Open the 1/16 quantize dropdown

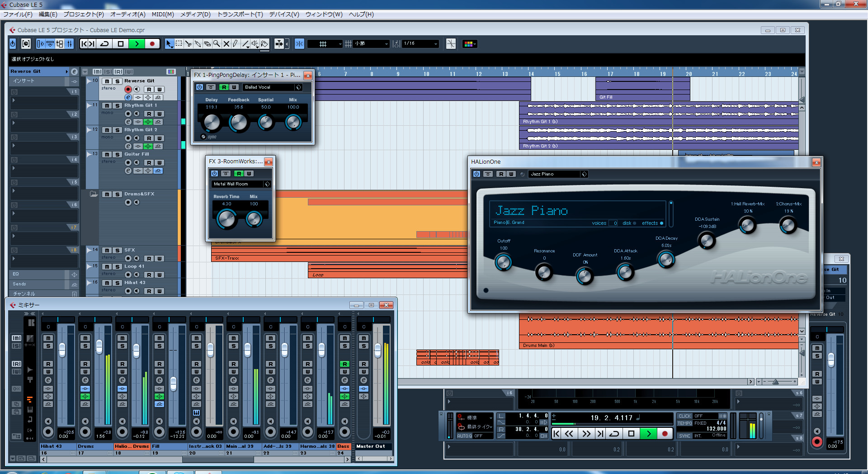click(x=420, y=44)
